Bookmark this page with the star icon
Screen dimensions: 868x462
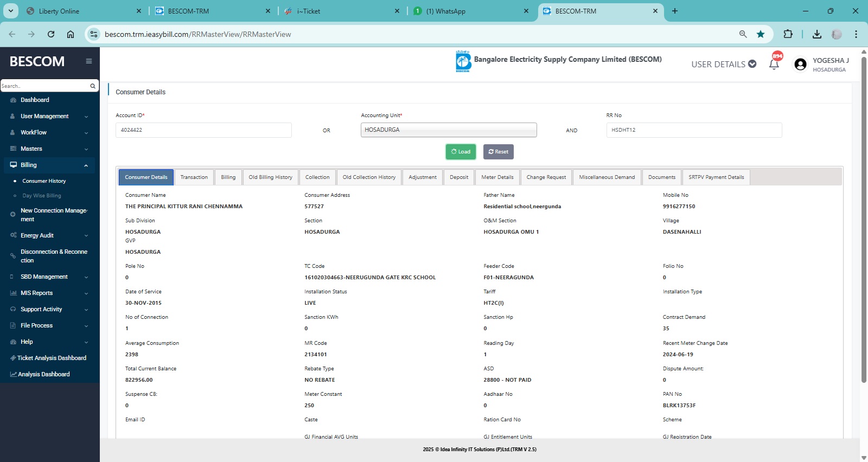[x=761, y=34]
